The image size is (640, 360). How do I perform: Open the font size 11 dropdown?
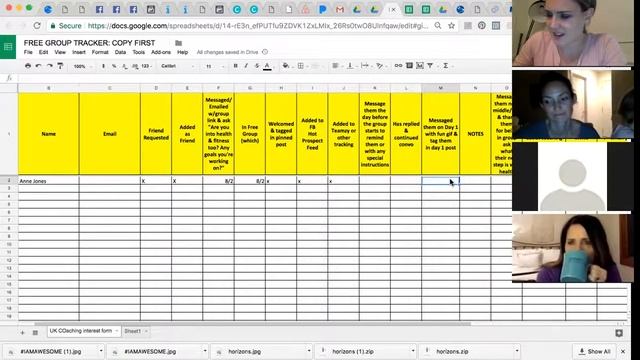(x=215, y=66)
